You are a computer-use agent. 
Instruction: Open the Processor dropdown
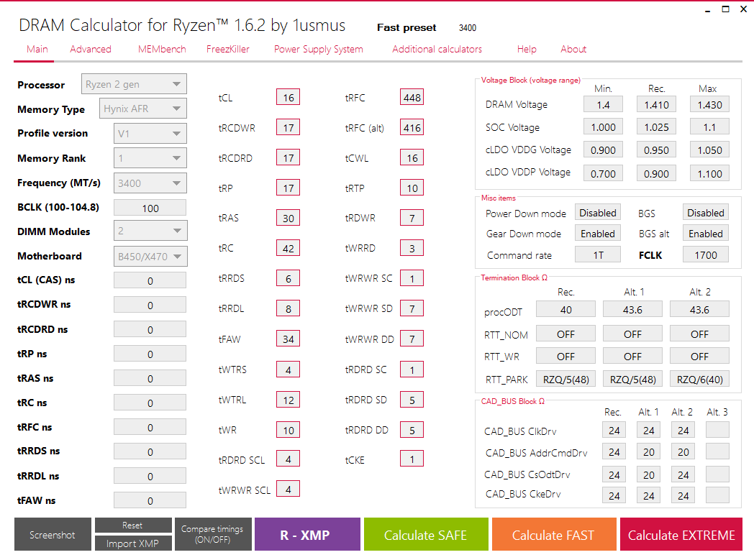point(134,85)
